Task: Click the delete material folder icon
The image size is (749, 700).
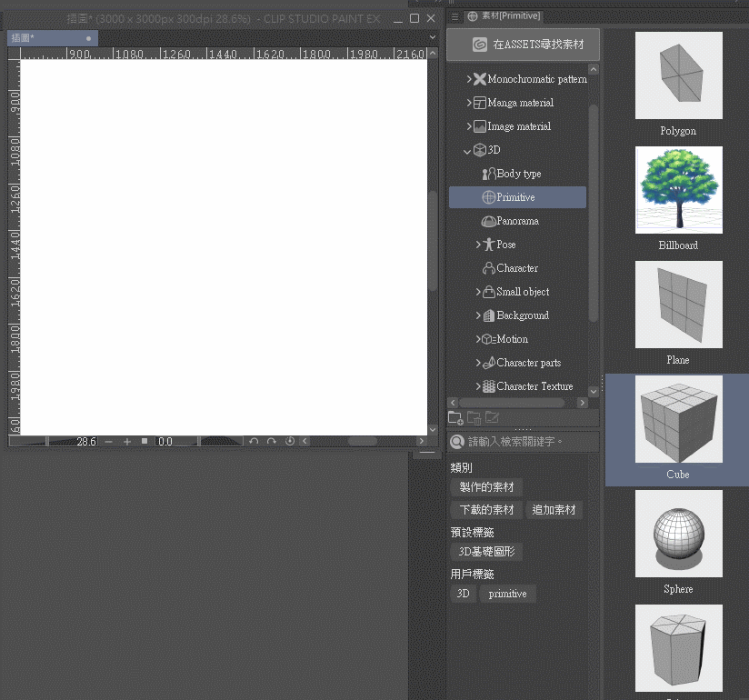Action: click(x=474, y=417)
